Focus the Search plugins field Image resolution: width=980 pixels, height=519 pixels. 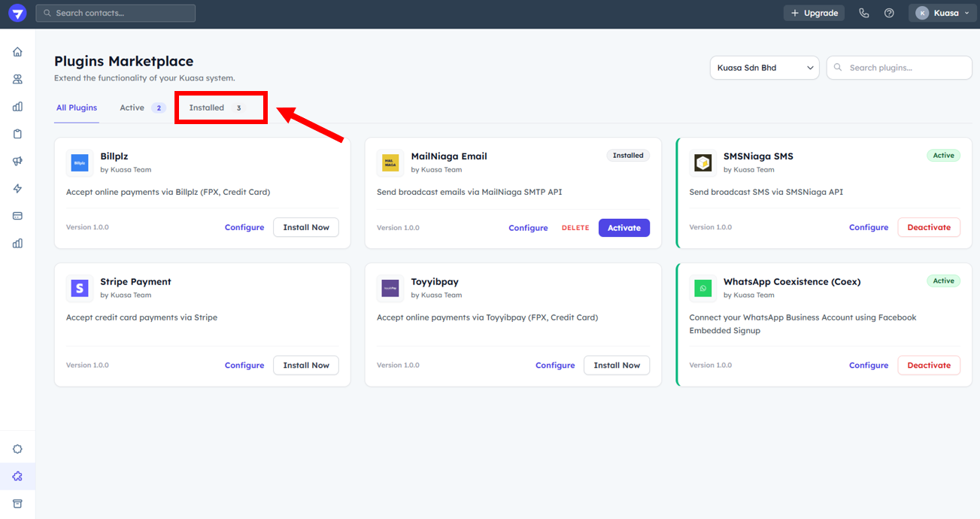point(906,68)
